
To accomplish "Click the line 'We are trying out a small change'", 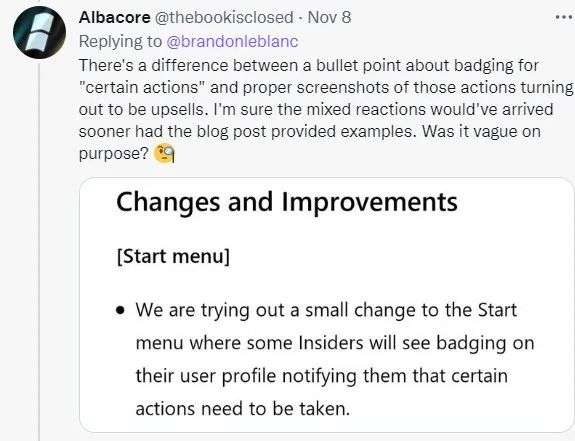I will coord(326,310).
